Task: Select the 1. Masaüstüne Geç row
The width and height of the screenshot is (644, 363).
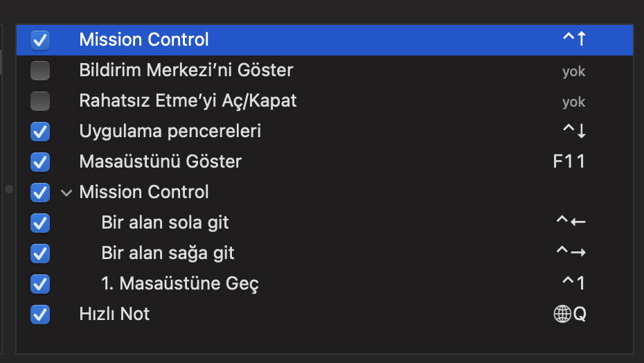Action: [x=325, y=283]
